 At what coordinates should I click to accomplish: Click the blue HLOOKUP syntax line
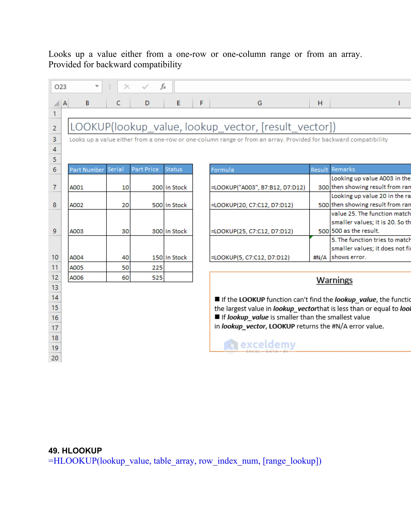[x=185, y=461]
